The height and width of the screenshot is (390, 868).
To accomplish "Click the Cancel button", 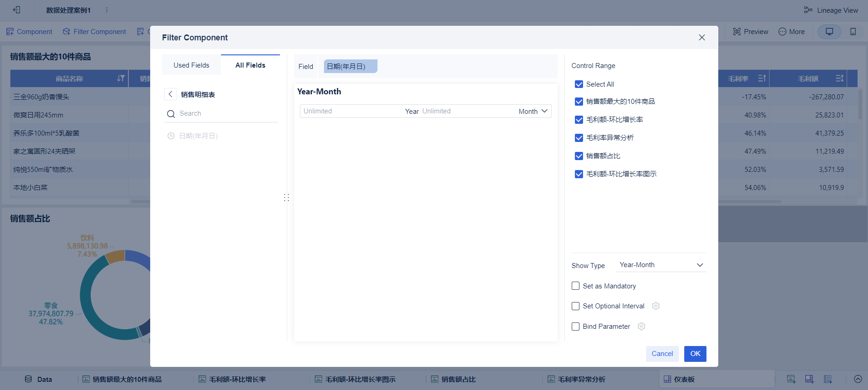I will (662, 354).
